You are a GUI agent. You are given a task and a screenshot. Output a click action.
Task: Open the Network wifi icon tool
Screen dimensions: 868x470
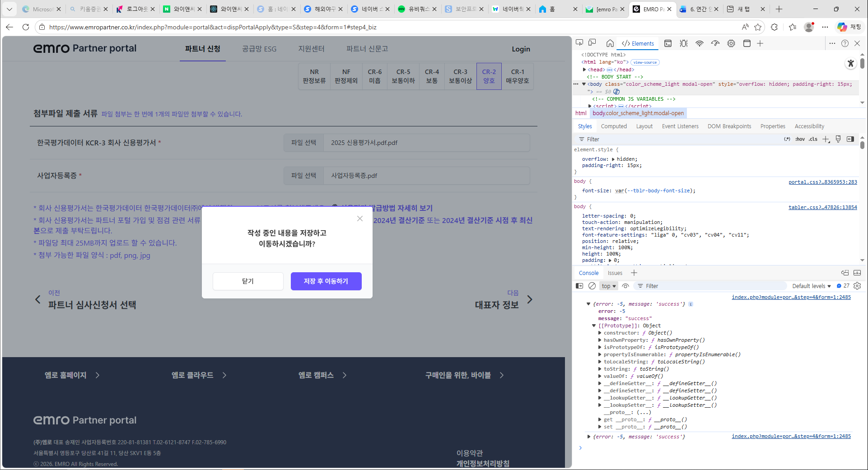700,43
